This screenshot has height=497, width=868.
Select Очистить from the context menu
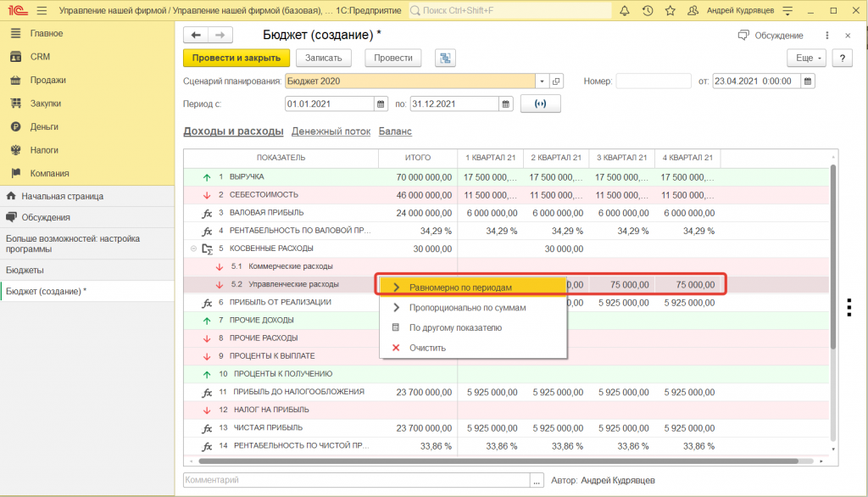(427, 348)
